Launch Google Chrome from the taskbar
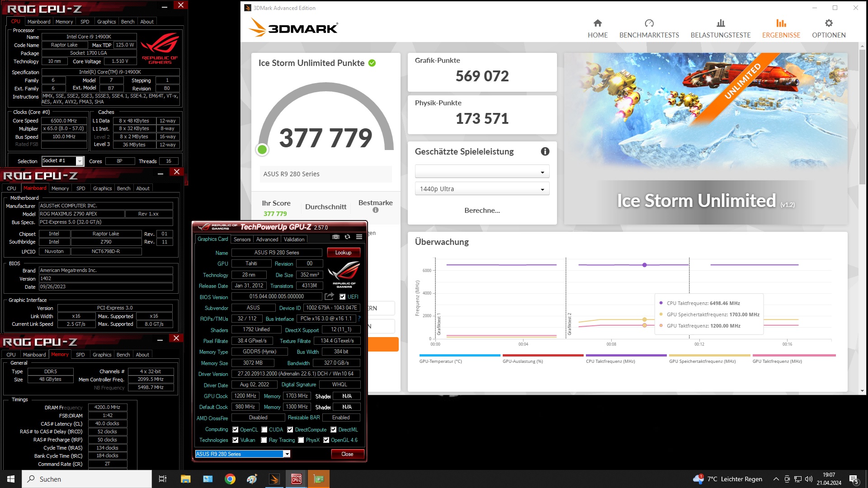868x488 pixels. tap(230, 479)
